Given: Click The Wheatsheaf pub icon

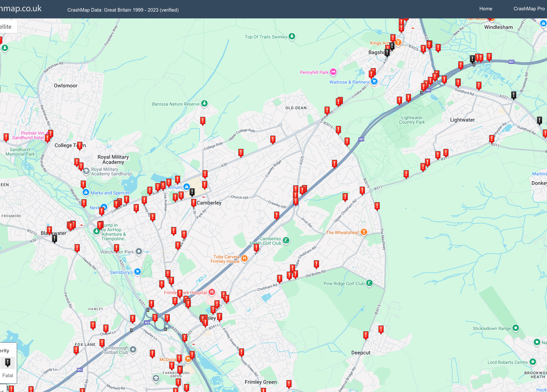Looking at the screenshot, I should click(364, 232).
